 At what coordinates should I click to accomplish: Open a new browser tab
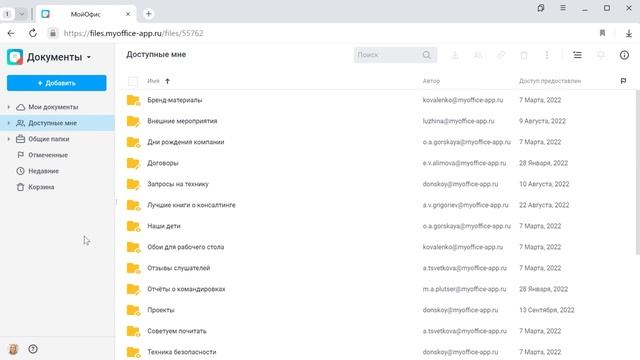(149, 14)
